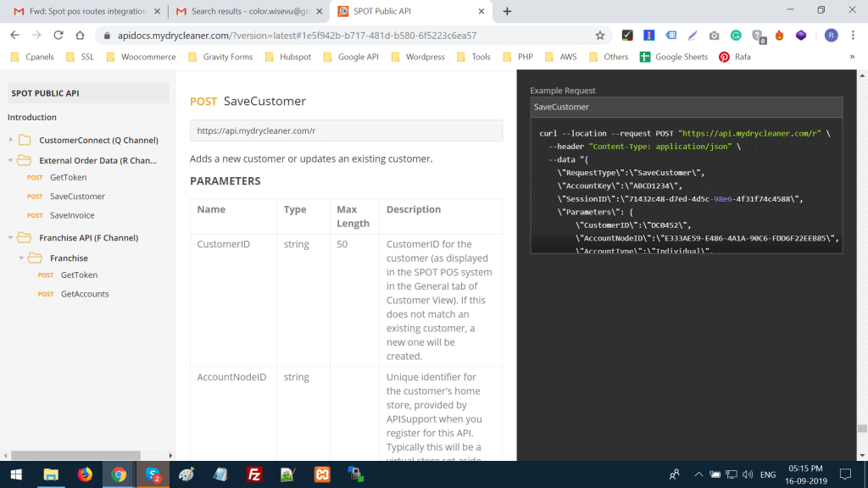Select the SPOT Public API tab

(409, 11)
